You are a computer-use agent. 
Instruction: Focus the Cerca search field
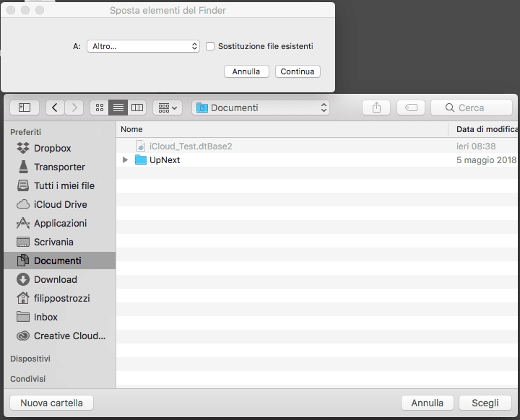tap(472, 108)
